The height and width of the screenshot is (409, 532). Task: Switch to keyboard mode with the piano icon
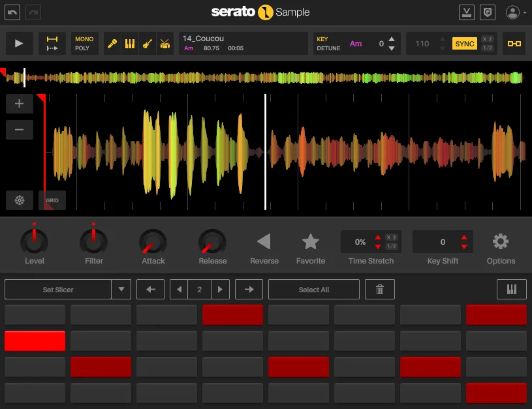tap(512, 290)
